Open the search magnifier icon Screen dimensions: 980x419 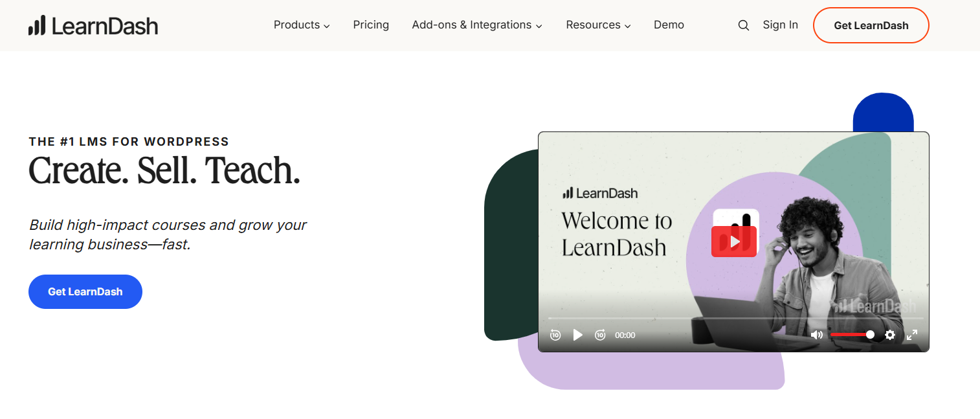point(744,25)
